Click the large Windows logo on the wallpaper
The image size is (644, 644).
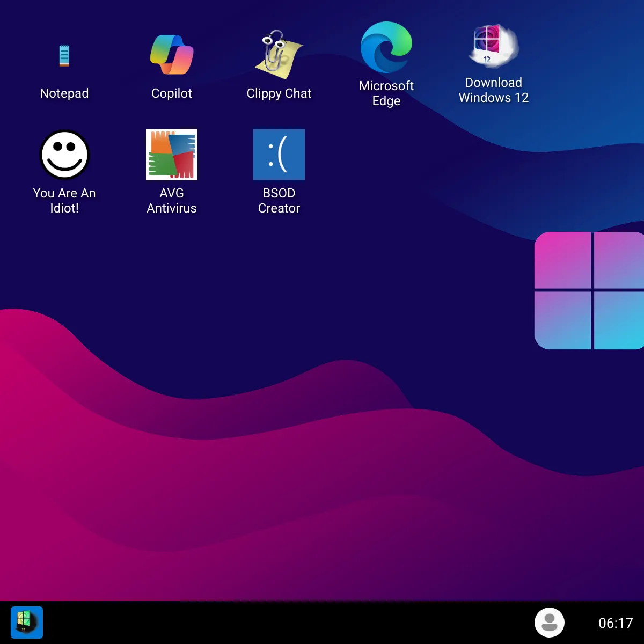(589, 291)
